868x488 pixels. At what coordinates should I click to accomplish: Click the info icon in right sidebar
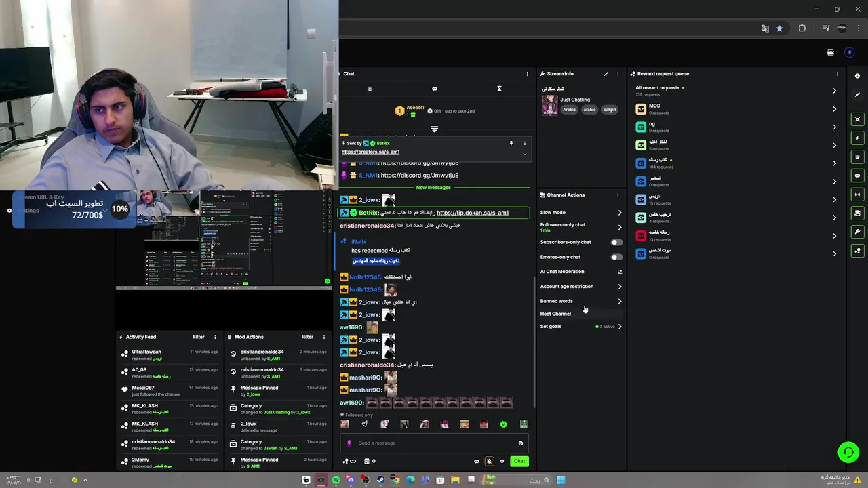857,76
